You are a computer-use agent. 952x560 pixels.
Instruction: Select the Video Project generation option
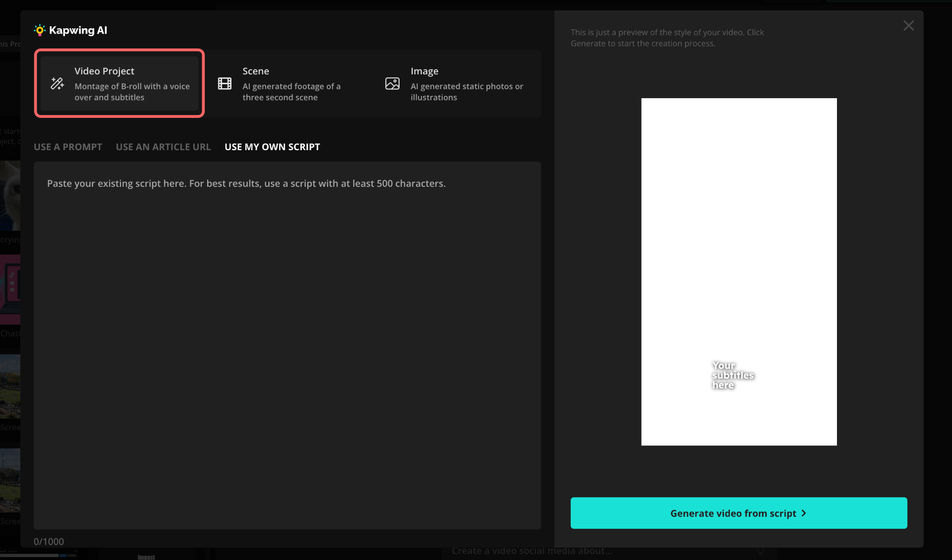coord(119,83)
